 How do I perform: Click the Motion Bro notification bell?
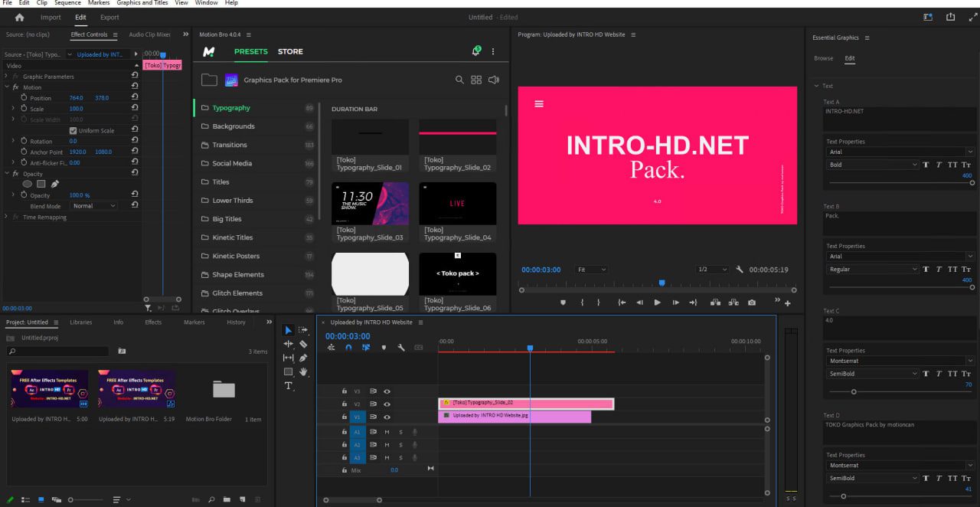pos(475,51)
